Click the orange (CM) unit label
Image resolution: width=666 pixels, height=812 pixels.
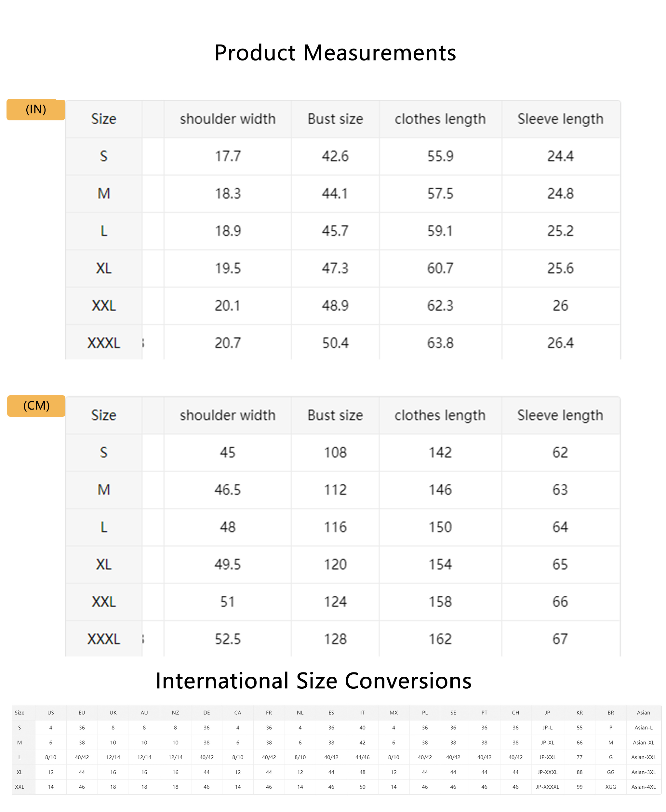click(36, 406)
